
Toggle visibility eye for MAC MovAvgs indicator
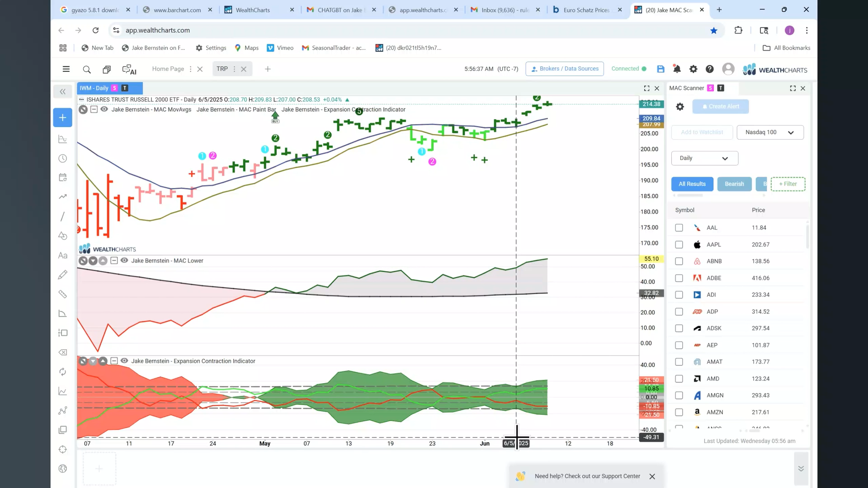tap(104, 109)
